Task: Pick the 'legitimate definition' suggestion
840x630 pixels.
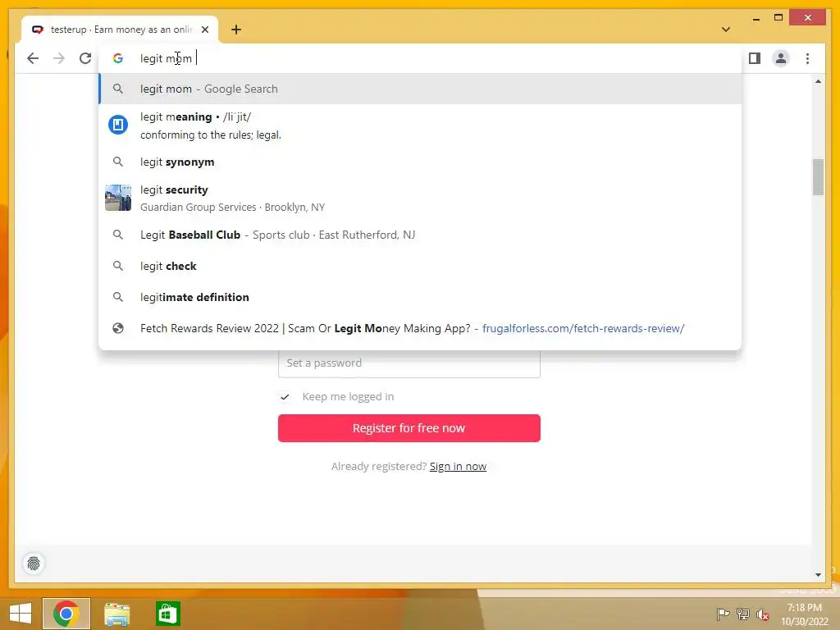Action: click(x=421, y=297)
